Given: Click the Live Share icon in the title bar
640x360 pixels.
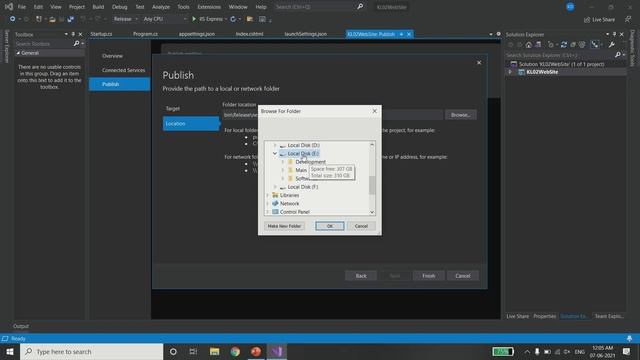Looking at the screenshot, I should [x=587, y=20].
